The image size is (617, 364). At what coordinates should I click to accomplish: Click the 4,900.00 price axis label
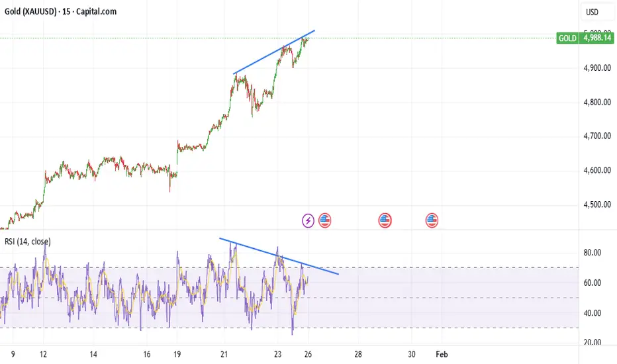pos(597,68)
